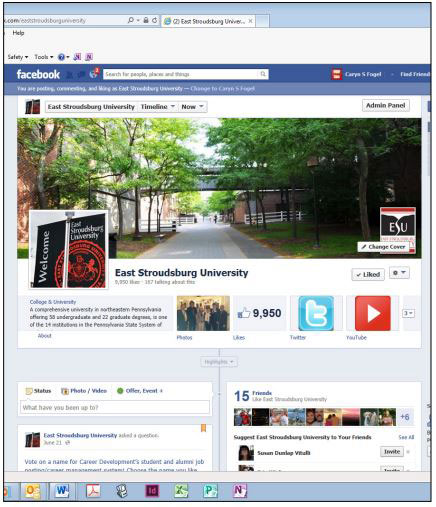Open the browser Help question mark icon
This screenshot has height=507, width=436.
61,57
